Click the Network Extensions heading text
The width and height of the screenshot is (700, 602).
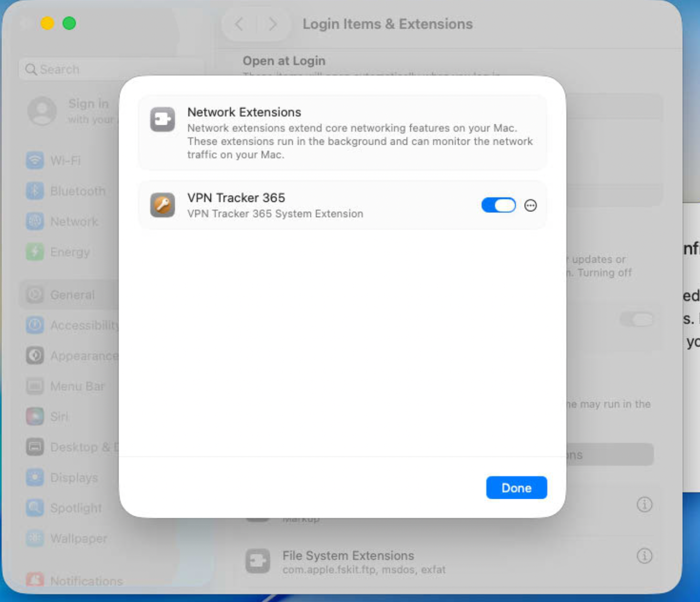(x=244, y=112)
